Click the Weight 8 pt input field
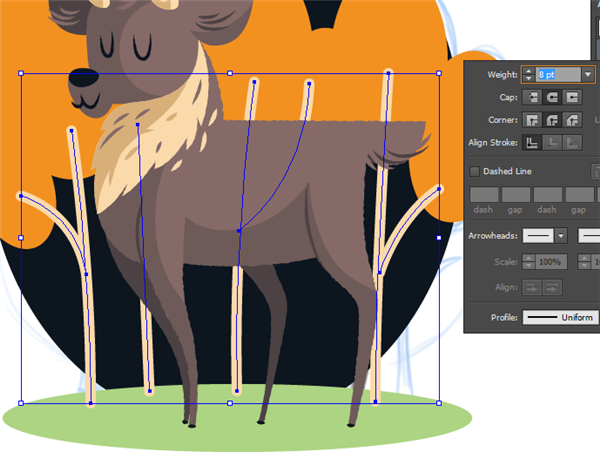 pos(558,74)
